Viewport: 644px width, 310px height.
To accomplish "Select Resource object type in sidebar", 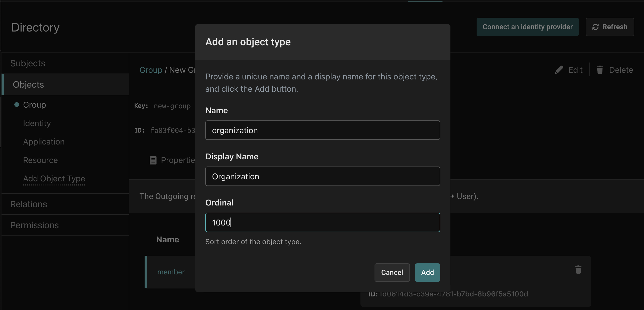I will coord(41,160).
